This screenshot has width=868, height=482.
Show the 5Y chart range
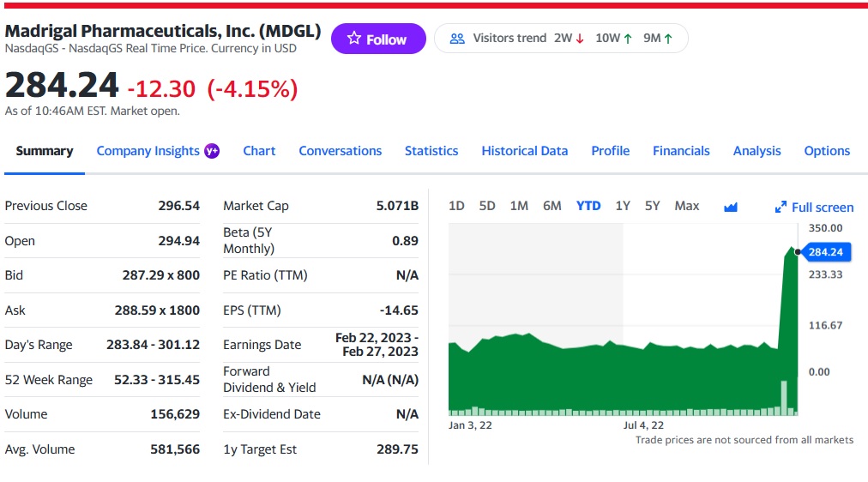click(x=653, y=206)
